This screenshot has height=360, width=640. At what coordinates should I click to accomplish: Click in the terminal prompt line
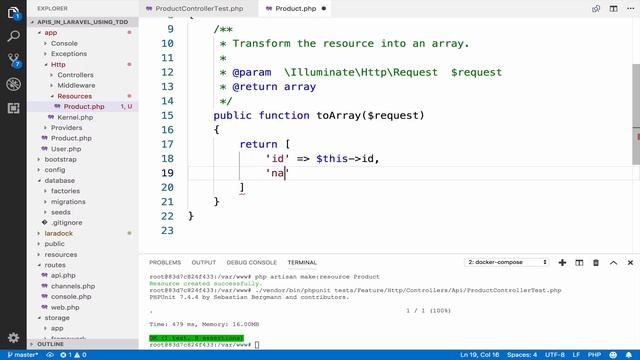pyautogui.click(x=204, y=345)
